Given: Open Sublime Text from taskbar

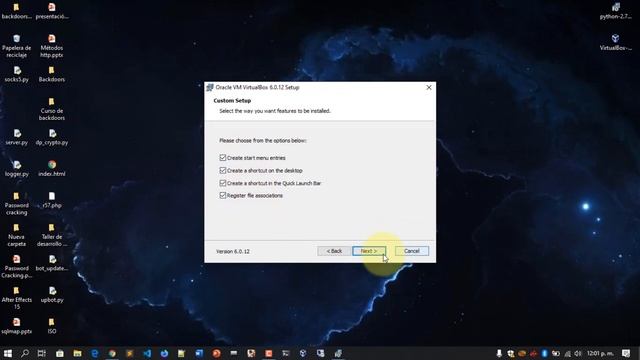Looking at the screenshot, I should pyautogui.click(x=130, y=353).
